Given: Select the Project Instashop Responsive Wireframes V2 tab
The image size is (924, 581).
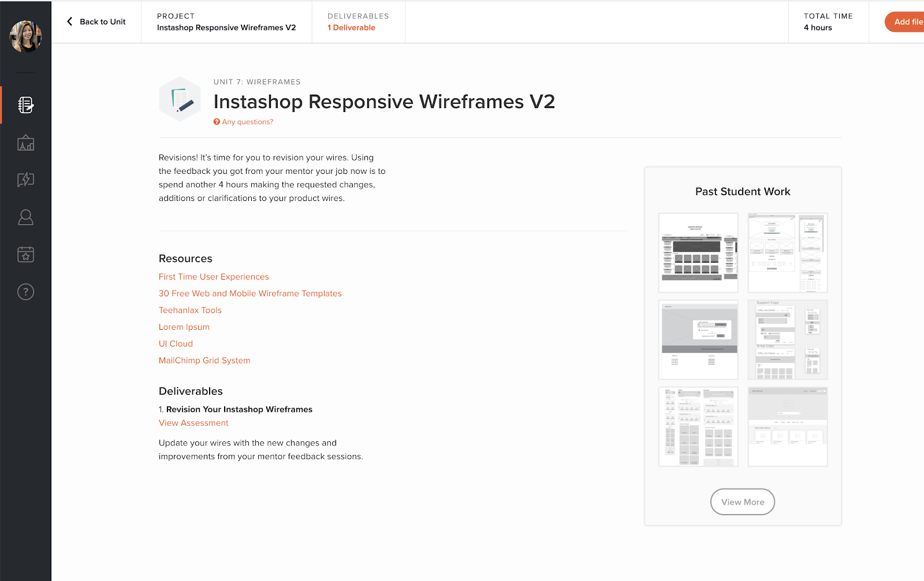Looking at the screenshot, I should click(x=226, y=22).
